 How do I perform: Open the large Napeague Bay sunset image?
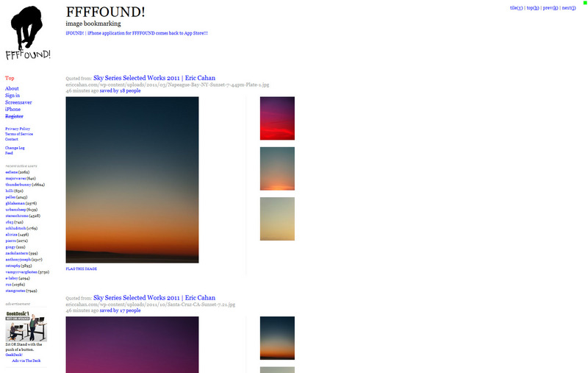(132, 180)
